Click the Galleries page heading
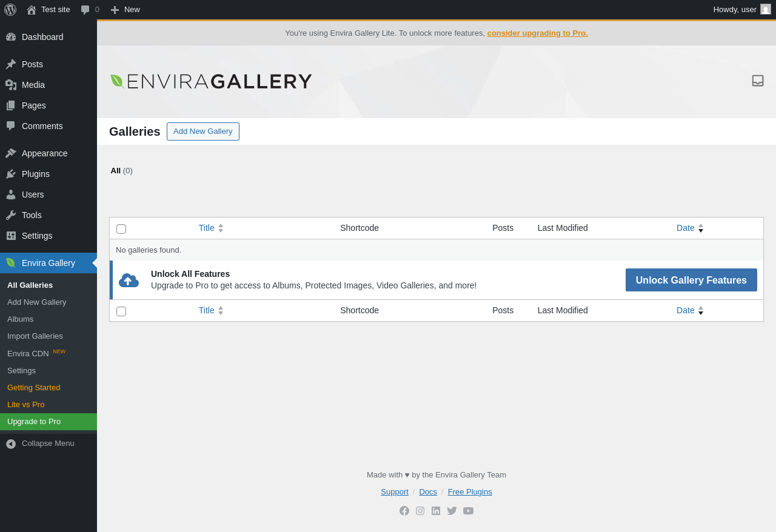 (135, 131)
